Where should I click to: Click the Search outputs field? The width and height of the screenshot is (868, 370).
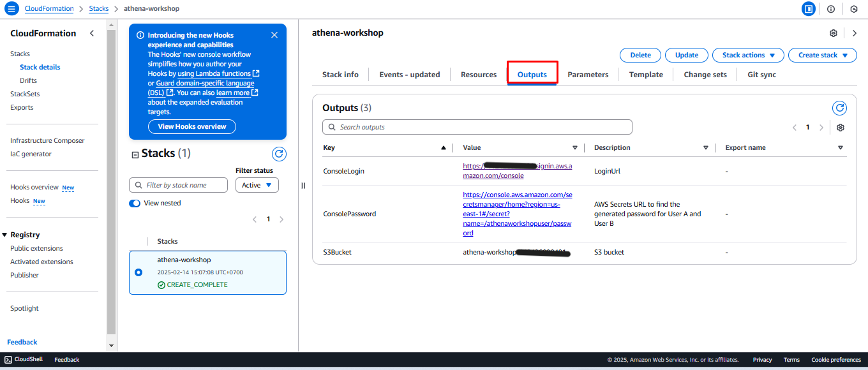pyautogui.click(x=477, y=127)
